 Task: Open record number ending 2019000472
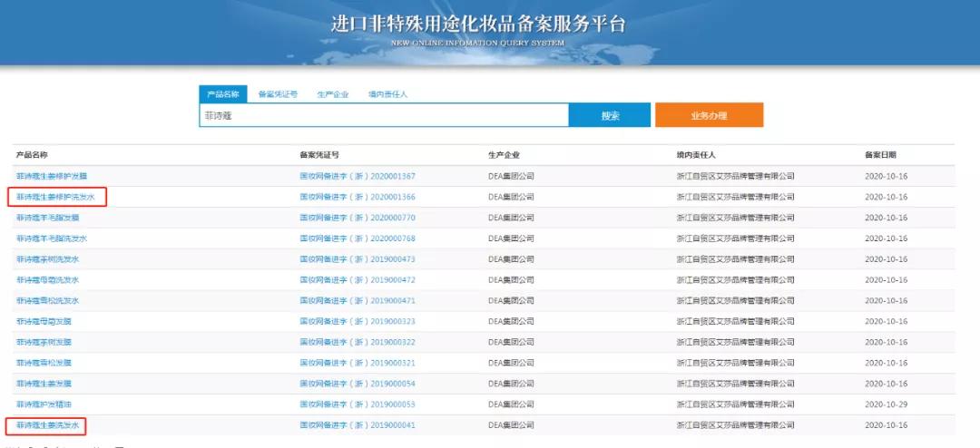click(x=358, y=280)
